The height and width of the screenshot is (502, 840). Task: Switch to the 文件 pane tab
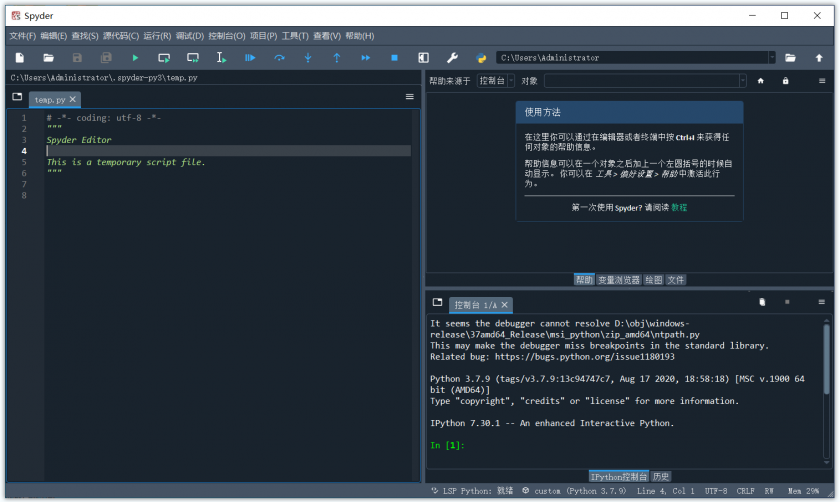[x=676, y=280]
